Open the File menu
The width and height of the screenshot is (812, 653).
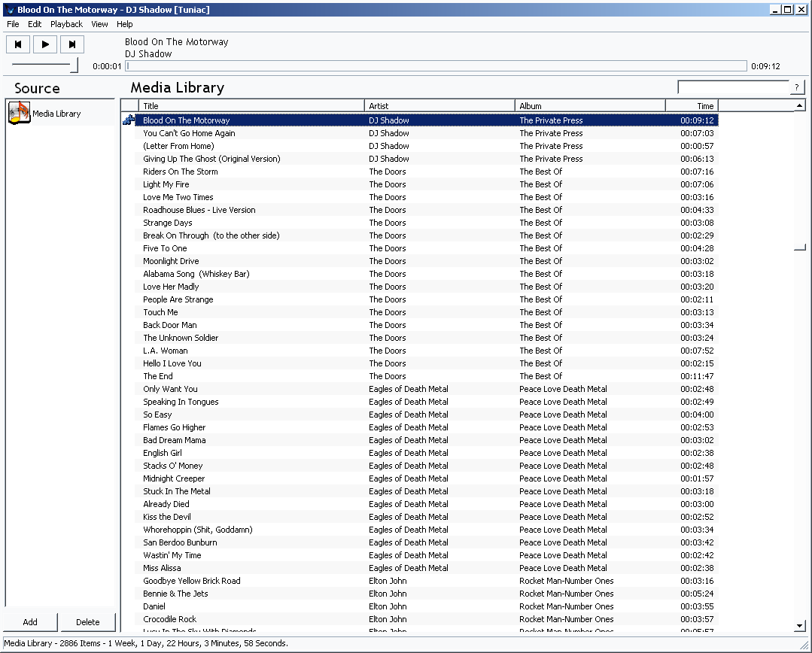coord(13,24)
